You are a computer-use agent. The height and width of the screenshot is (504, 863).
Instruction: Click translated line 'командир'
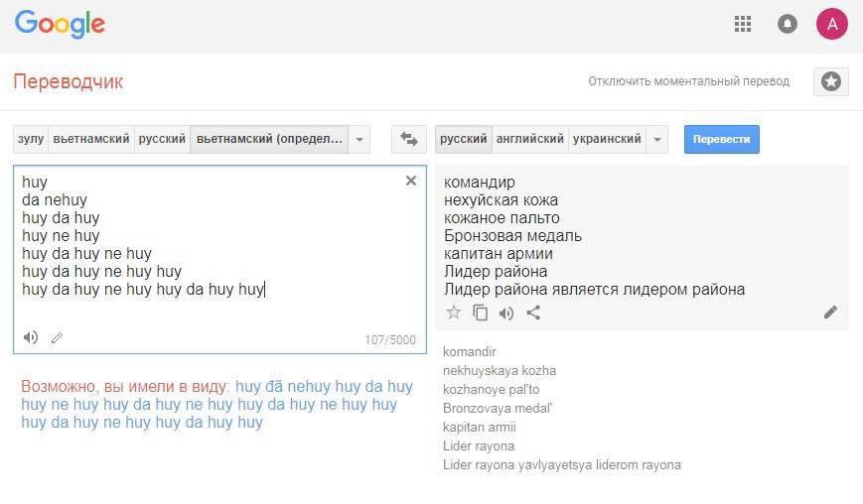click(x=480, y=182)
